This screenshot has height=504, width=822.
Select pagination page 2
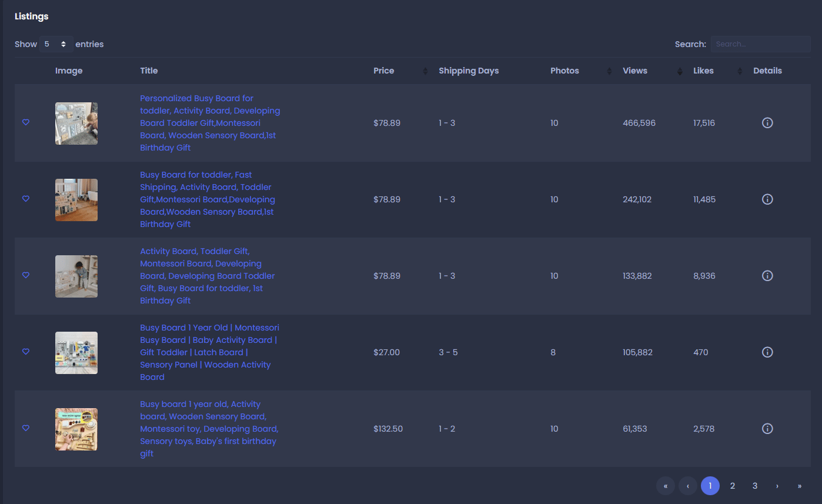[733, 486]
